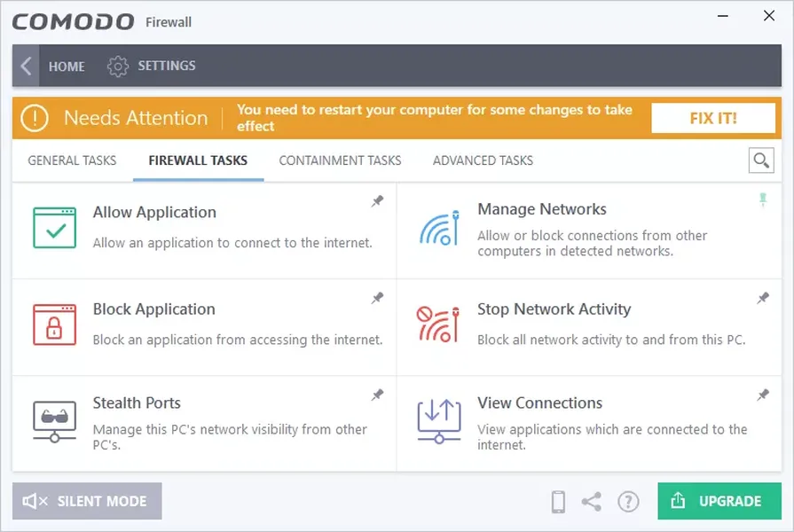
Task: Click the mobile phone icon
Action: (558, 502)
